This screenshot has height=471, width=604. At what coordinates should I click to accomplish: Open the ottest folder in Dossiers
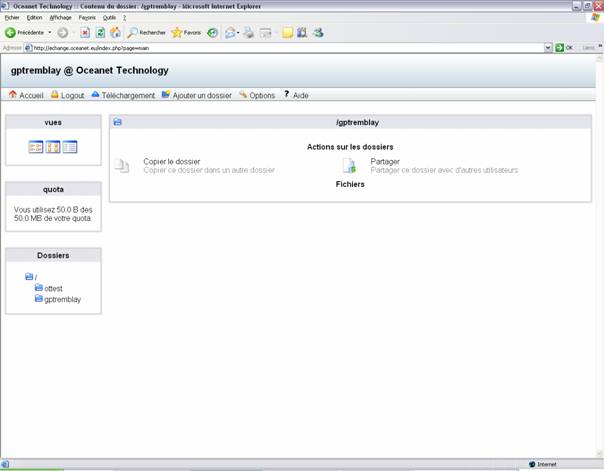point(49,288)
